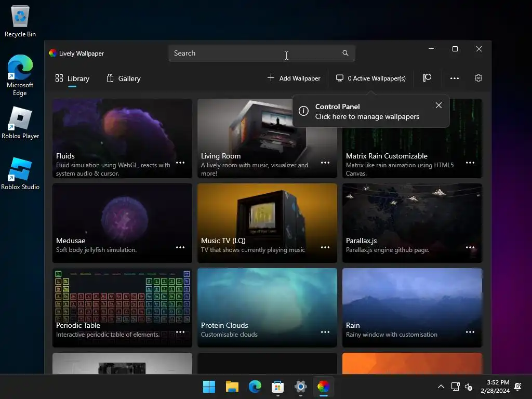Open the Patreon support icon in toolbar
The width and height of the screenshot is (532, 399).
pos(427,78)
